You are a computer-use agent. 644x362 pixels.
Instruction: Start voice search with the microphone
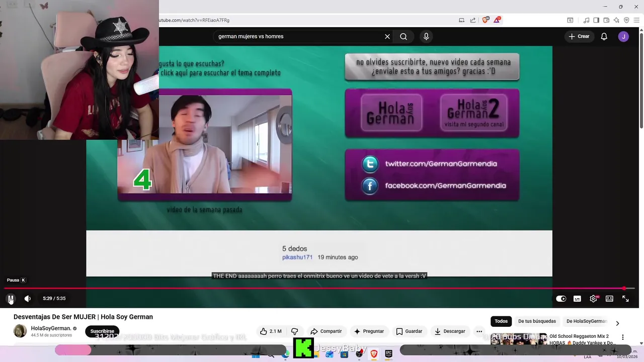click(x=426, y=36)
